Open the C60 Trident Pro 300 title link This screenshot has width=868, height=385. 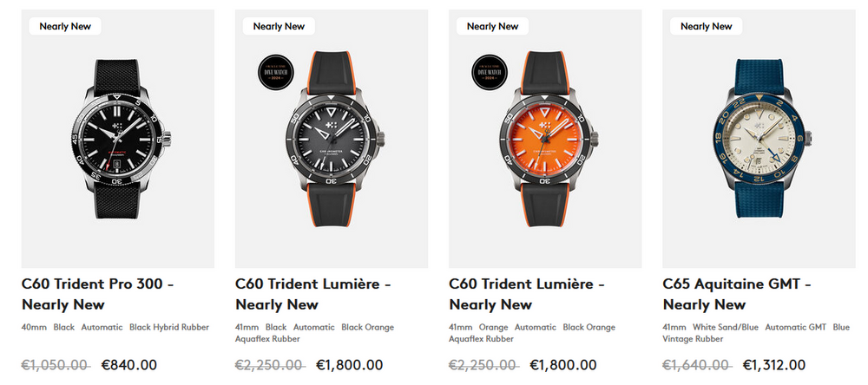coord(98,294)
